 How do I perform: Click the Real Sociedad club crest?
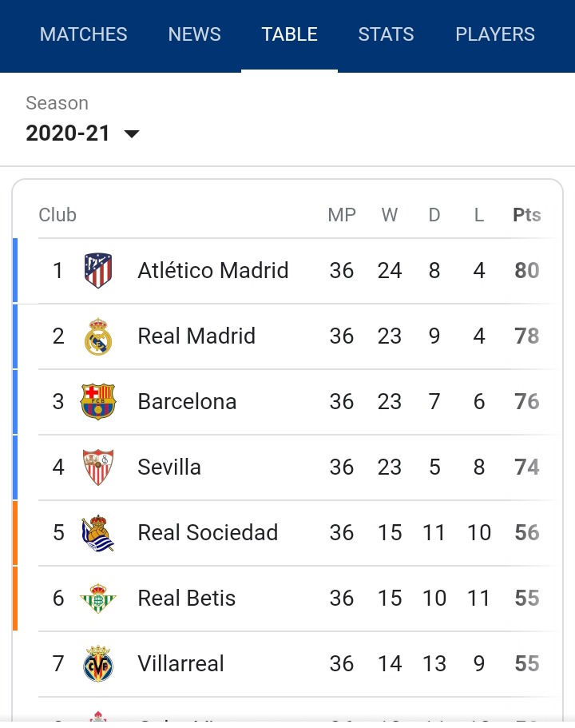98,532
